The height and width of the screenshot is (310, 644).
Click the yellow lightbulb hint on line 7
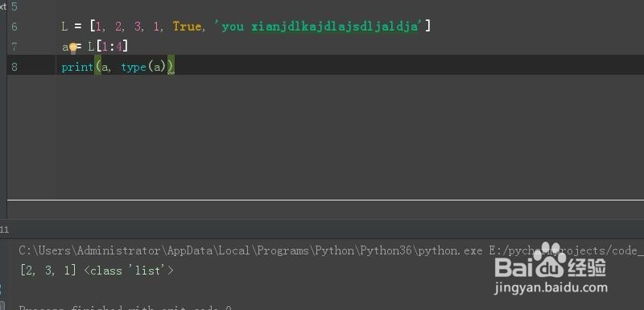click(x=73, y=48)
